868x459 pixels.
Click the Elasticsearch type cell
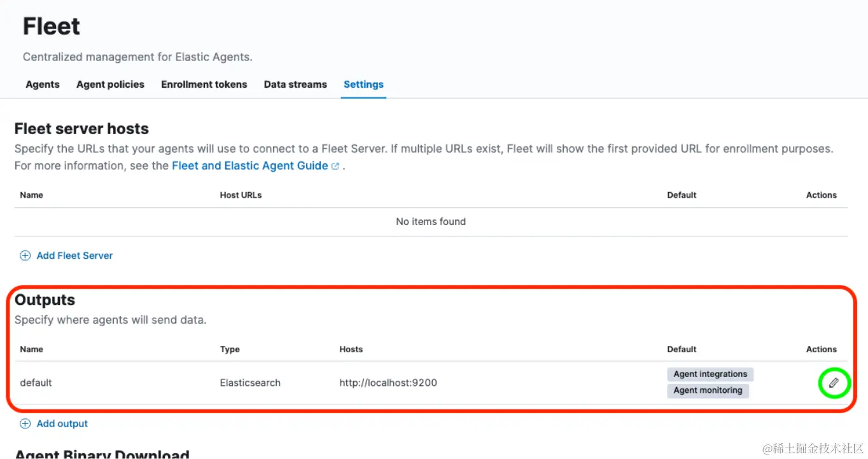tap(250, 383)
